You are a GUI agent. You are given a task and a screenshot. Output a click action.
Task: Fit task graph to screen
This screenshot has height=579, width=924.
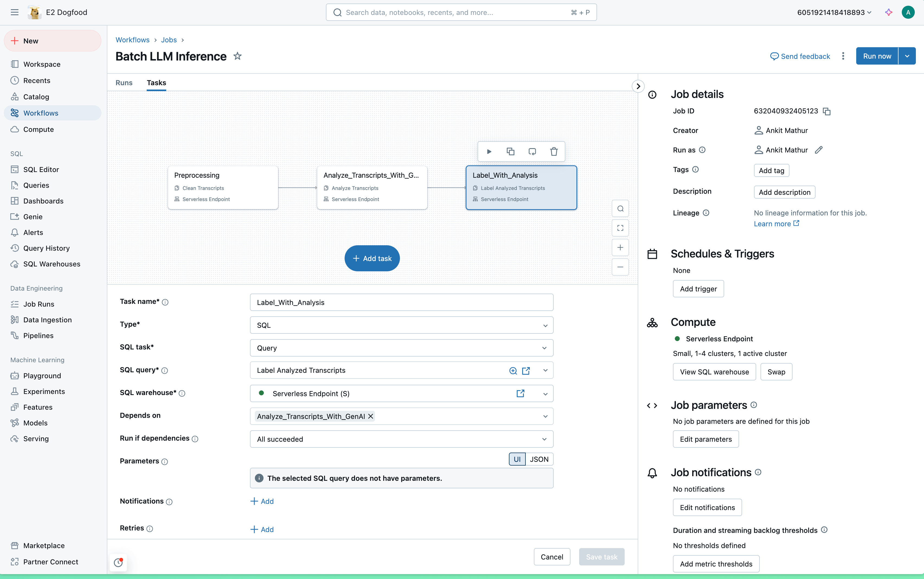click(x=620, y=228)
